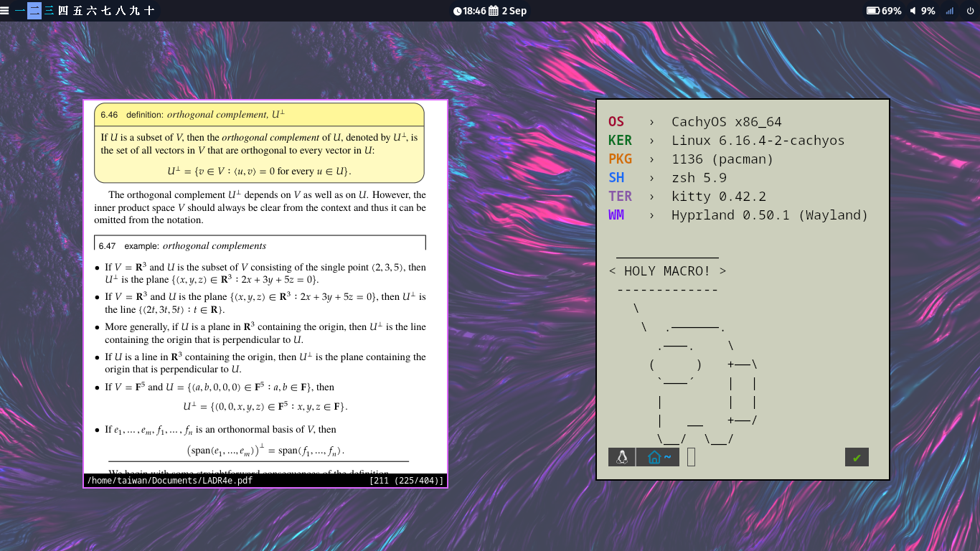Click the 69% battery percentage
Image resolution: width=980 pixels, height=551 pixels.
click(x=892, y=11)
